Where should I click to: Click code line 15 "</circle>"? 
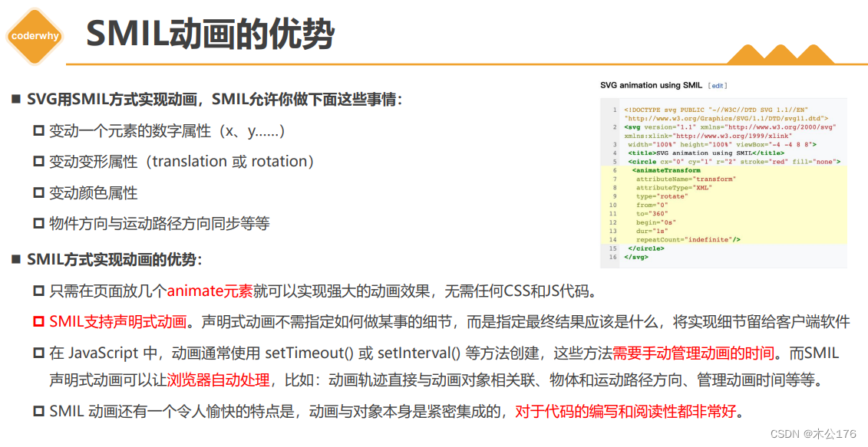pos(646,248)
